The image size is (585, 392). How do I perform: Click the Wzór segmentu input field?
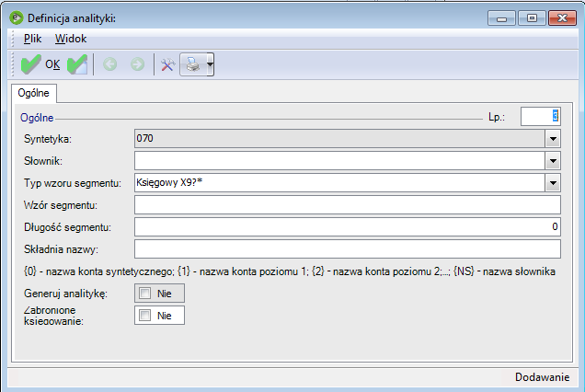(x=348, y=205)
